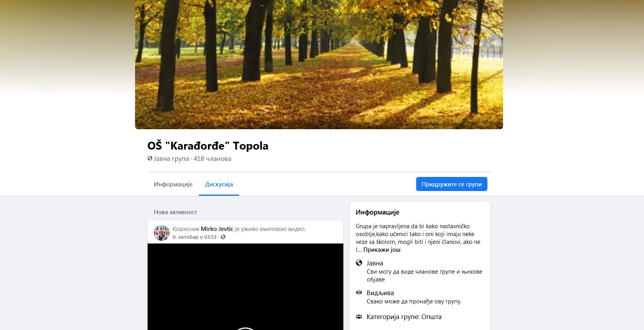Click the group title OŠ "Karađorđe" Topola
The height and width of the screenshot is (330, 644).
[208, 146]
